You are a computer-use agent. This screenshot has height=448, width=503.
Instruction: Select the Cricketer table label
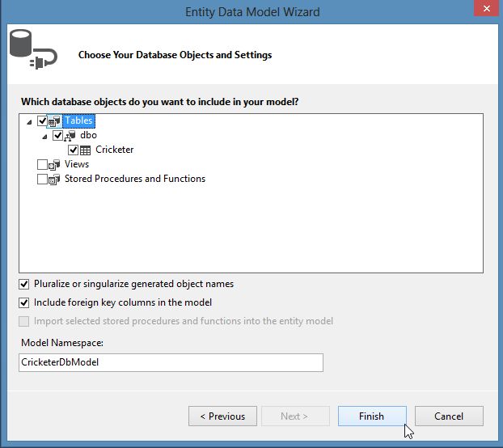coord(115,150)
